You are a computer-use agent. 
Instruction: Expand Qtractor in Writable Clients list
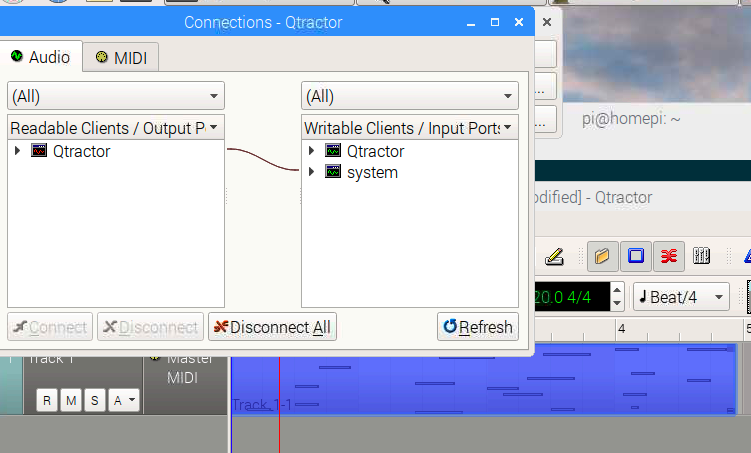[311, 151]
